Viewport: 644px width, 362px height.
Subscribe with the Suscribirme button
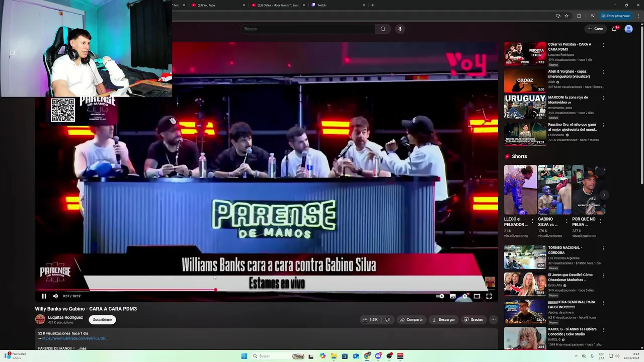tap(102, 320)
